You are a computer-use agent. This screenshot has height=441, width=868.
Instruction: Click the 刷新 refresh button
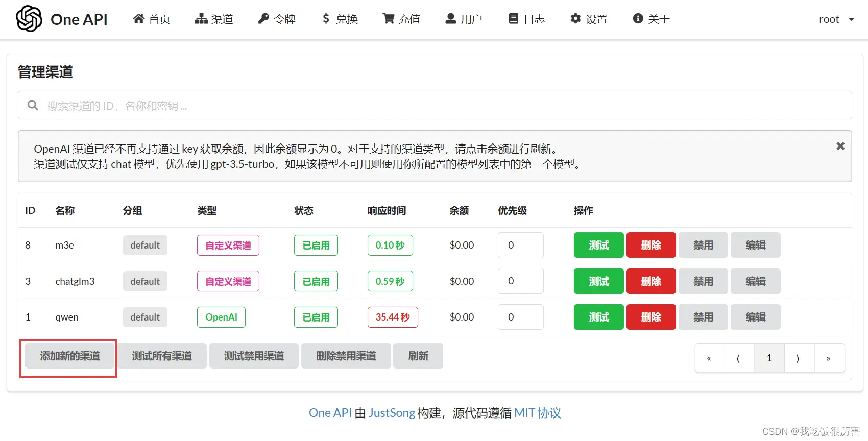coord(418,356)
